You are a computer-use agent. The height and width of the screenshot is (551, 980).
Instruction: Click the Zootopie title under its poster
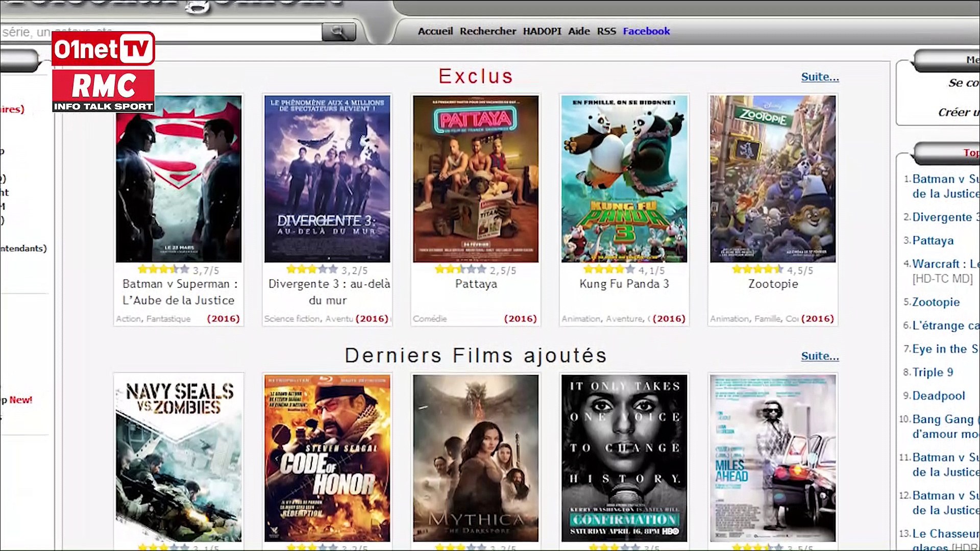(x=773, y=284)
